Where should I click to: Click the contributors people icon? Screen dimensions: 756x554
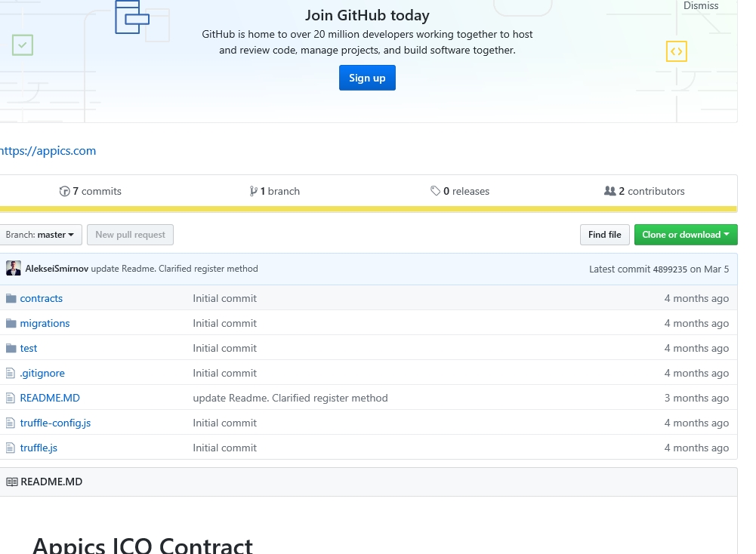(x=610, y=191)
